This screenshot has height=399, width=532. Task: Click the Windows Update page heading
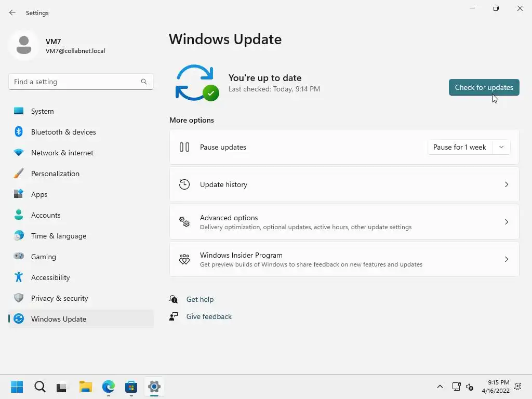(225, 39)
